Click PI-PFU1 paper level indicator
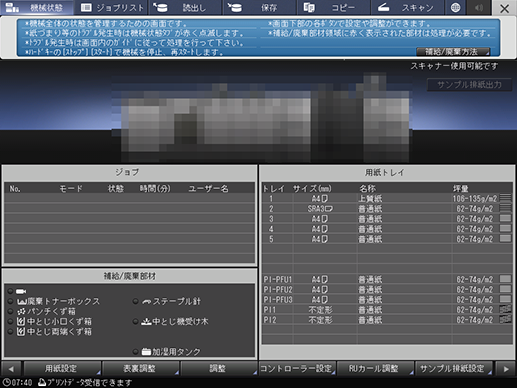Image resolution: width=517 pixels, height=388 pixels. [506, 279]
